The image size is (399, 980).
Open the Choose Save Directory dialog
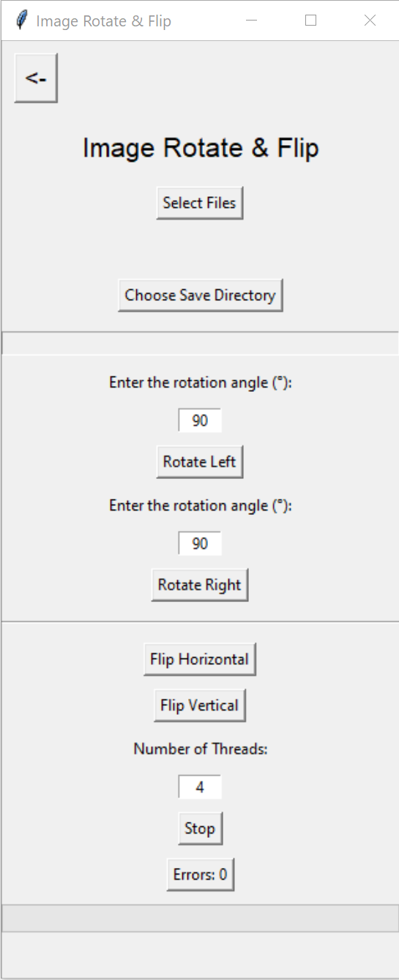[x=201, y=295]
